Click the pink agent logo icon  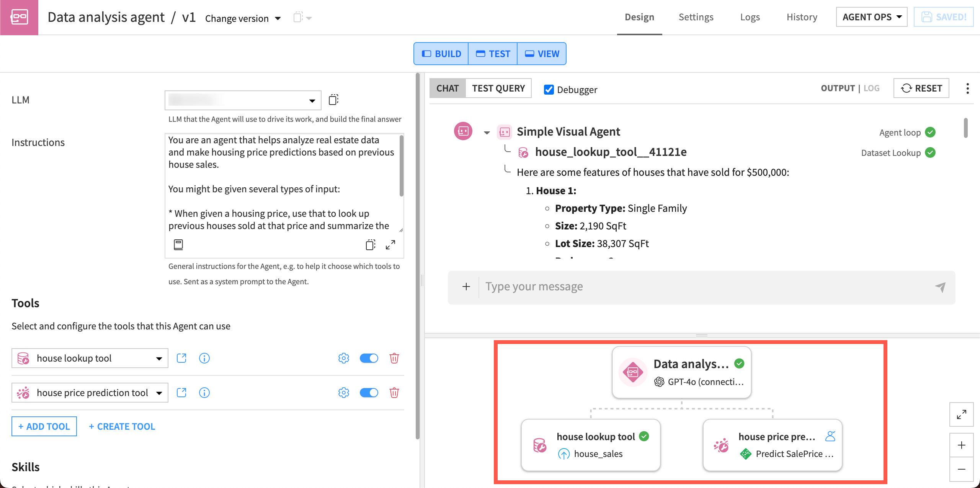(x=19, y=17)
